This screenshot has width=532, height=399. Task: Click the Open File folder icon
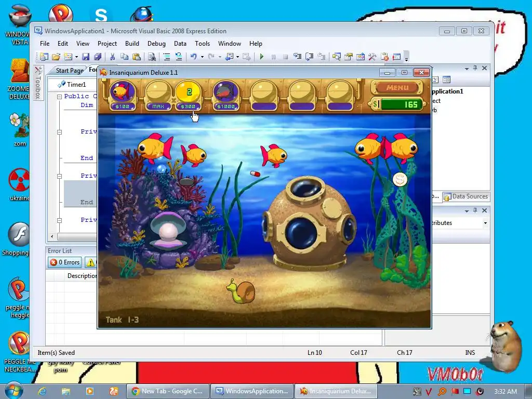tap(56, 57)
